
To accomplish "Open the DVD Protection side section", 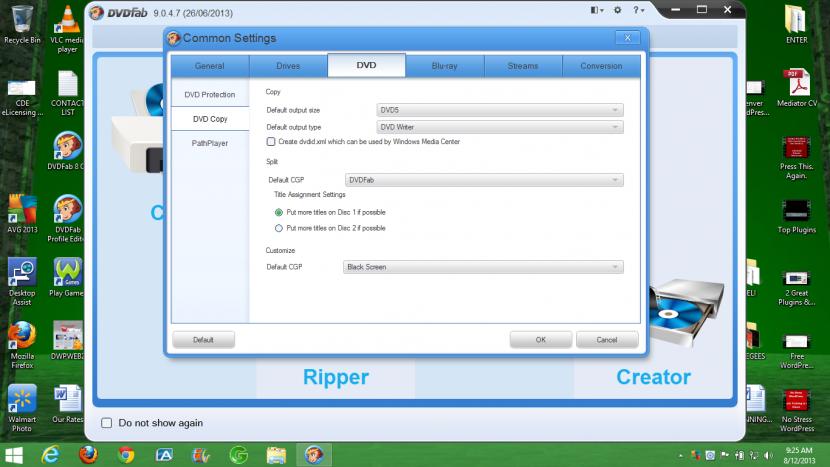I will (x=210, y=94).
